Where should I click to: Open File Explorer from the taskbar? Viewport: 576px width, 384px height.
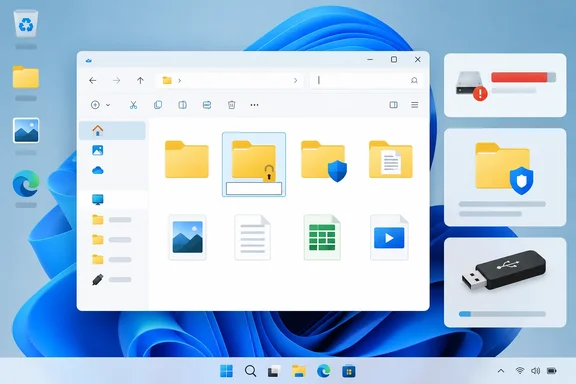[x=299, y=371]
